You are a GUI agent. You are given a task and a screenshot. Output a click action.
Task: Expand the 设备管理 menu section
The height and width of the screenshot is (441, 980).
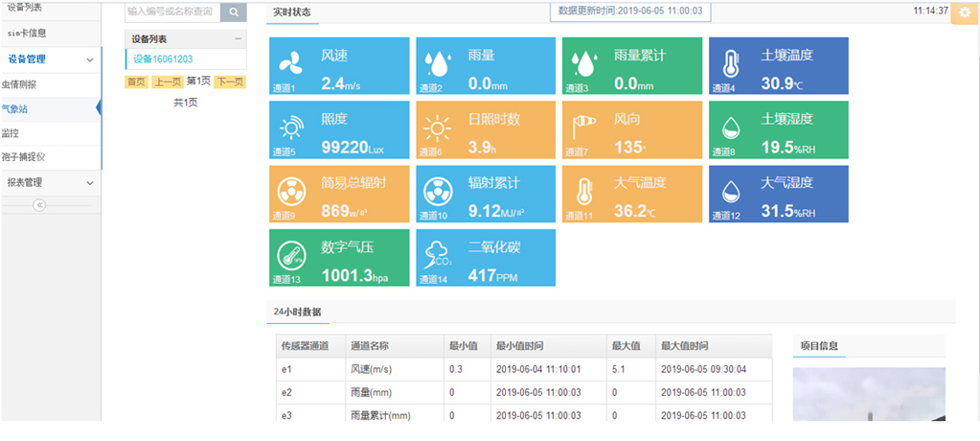coord(50,59)
